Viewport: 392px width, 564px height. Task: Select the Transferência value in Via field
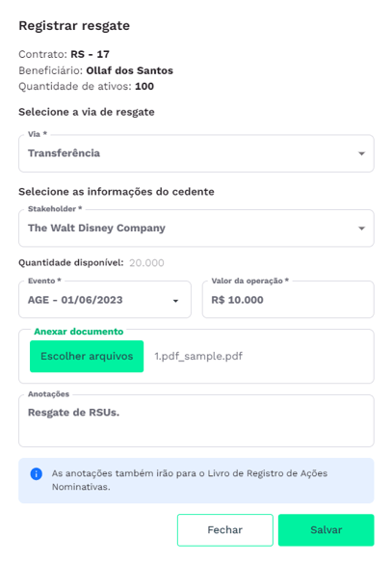(x=64, y=153)
